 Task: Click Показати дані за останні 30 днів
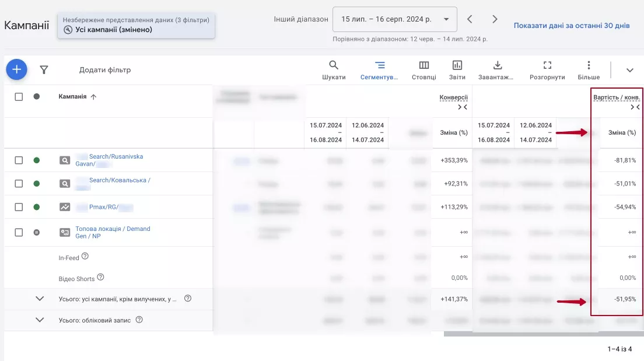click(x=571, y=26)
